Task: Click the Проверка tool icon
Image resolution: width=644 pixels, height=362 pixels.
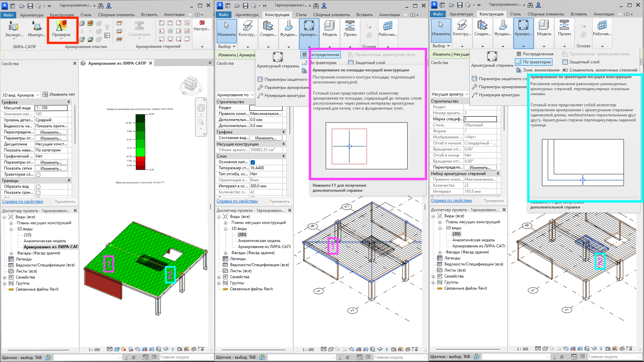Action: coord(61,26)
